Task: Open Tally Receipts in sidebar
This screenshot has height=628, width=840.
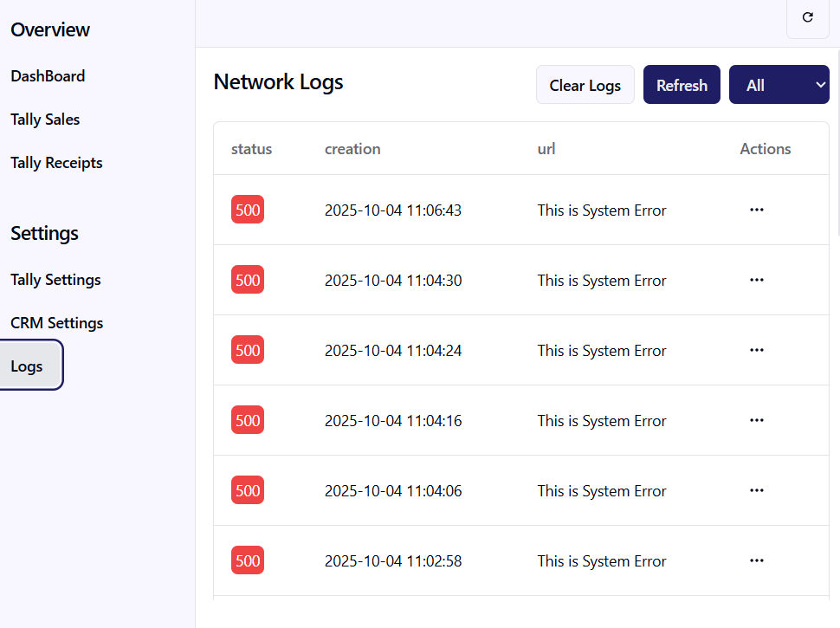Action: (56, 163)
